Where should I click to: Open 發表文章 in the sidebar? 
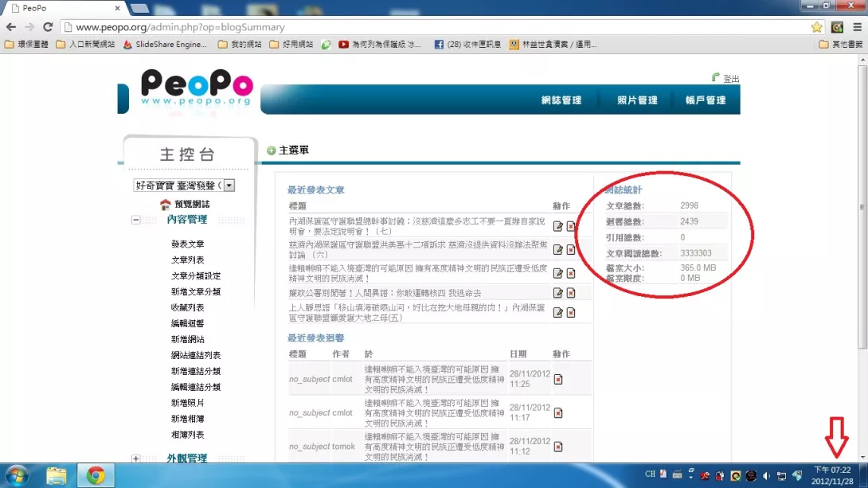[x=188, y=244]
